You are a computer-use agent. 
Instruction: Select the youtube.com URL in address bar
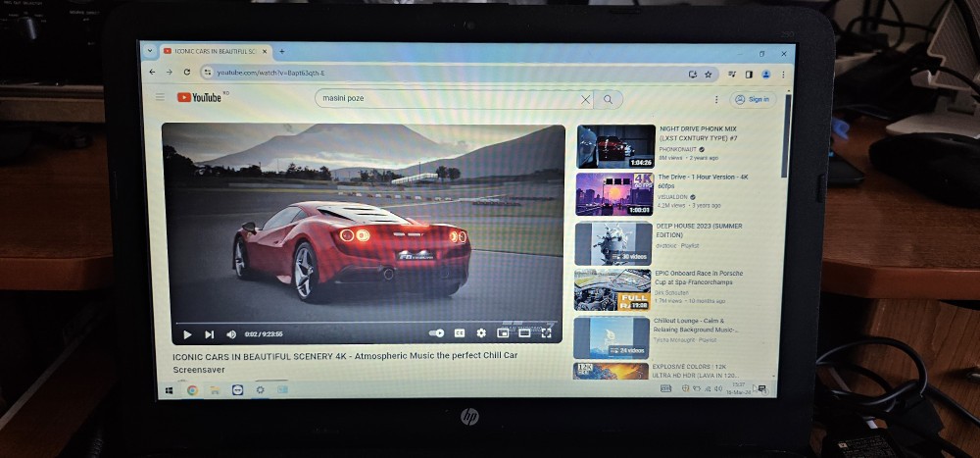pos(270,74)
